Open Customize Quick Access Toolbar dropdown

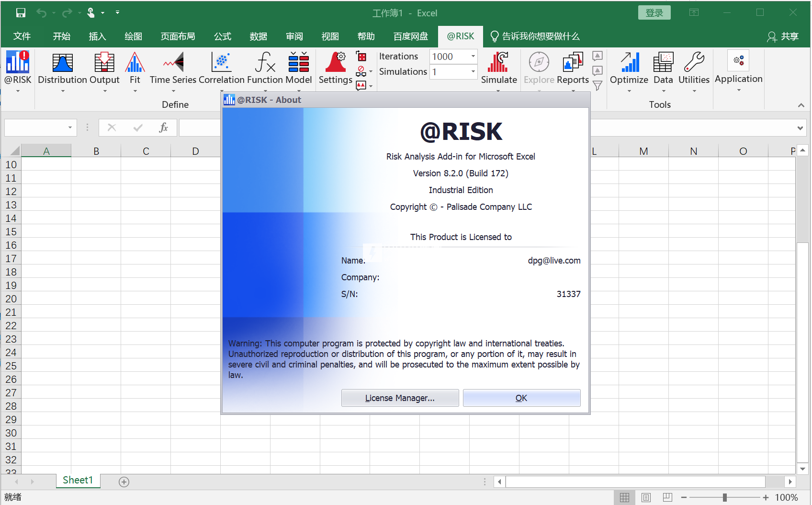pyautogui.click(x=117, y=13)
